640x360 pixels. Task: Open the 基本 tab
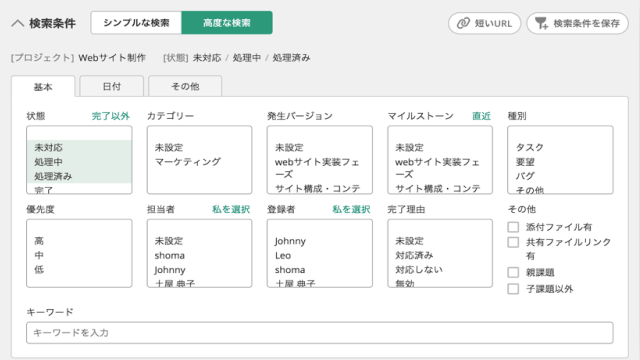click(x=43, y=87)
